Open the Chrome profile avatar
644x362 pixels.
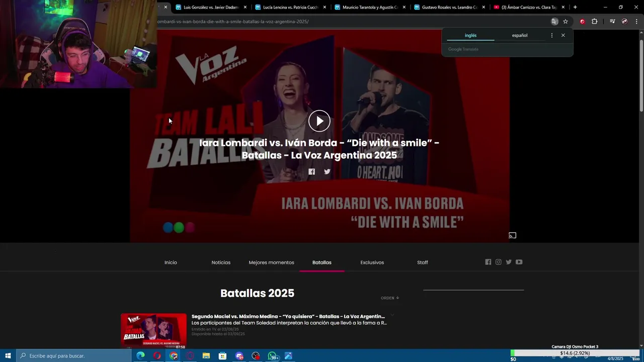(624, 22)
